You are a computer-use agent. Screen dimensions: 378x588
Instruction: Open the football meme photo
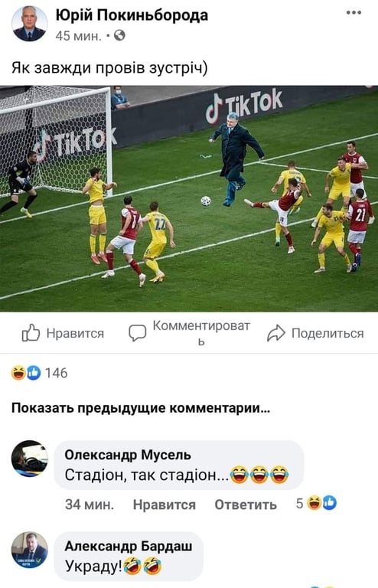[x=189, y=199]
